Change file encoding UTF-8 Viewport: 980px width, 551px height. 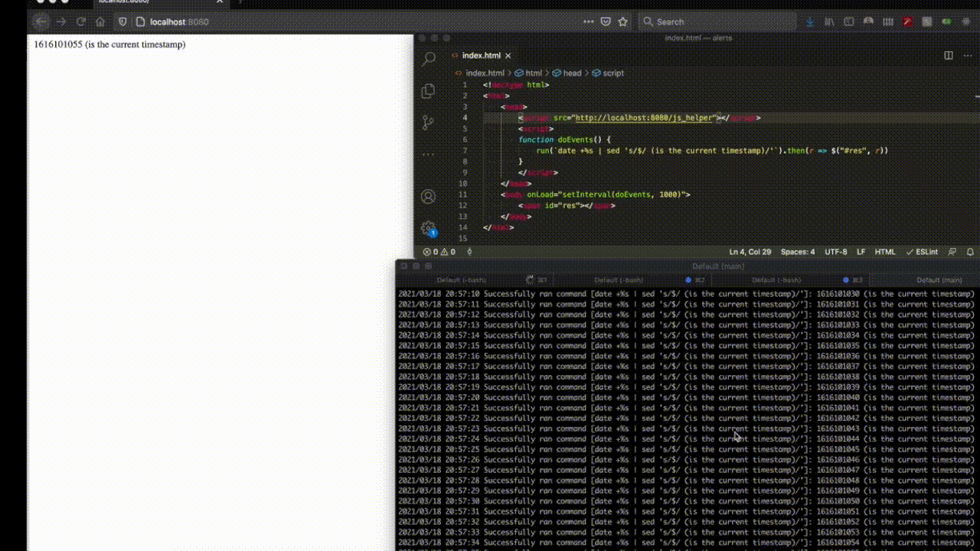point(835,252)
